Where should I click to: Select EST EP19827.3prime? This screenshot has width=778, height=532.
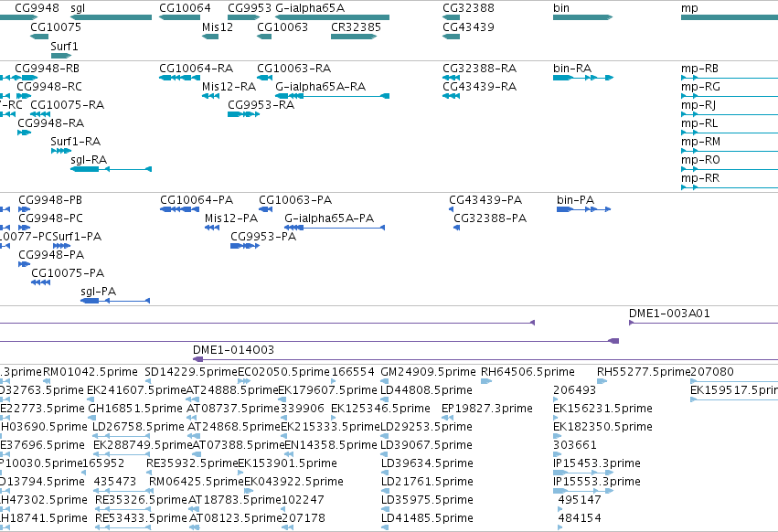[486, 409]
